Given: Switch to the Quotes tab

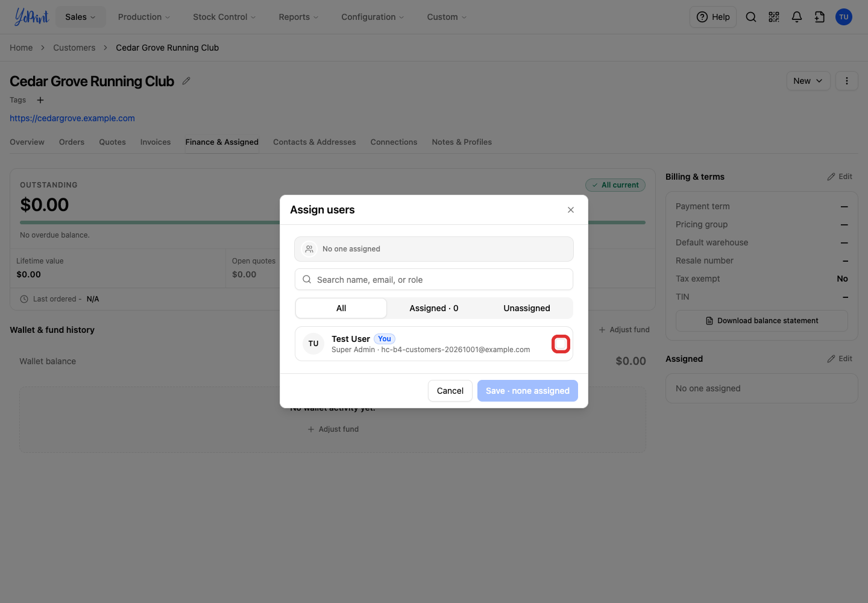Looking at the screenshot, I should (113, 142).
